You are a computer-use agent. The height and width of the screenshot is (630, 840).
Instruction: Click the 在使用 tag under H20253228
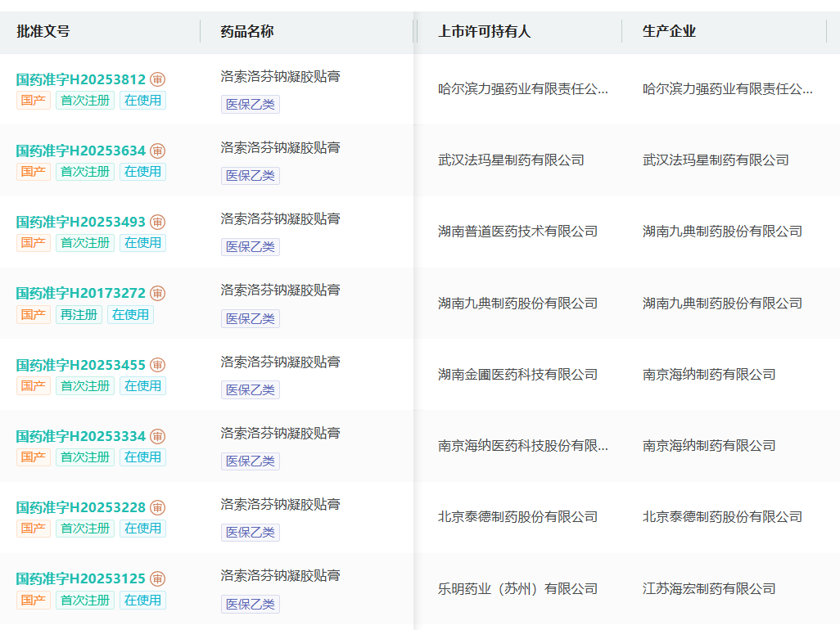[142, 529]
